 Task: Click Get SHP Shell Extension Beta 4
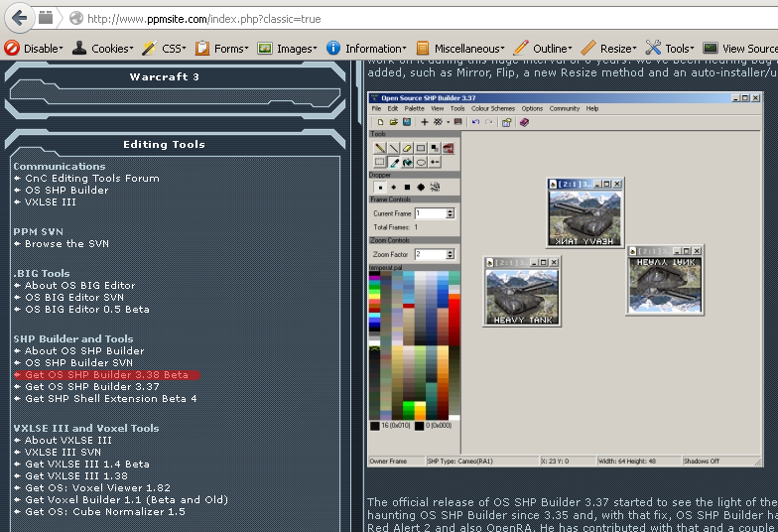[x=111, y=399]
